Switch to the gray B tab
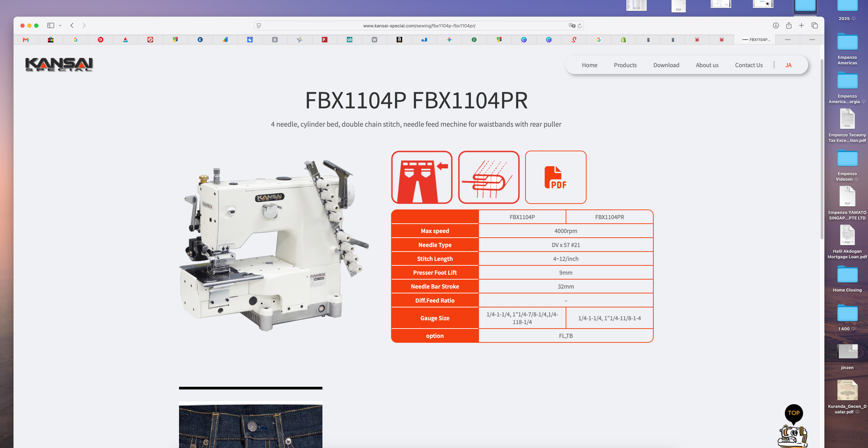868x448 pixels. pos(275,40)
